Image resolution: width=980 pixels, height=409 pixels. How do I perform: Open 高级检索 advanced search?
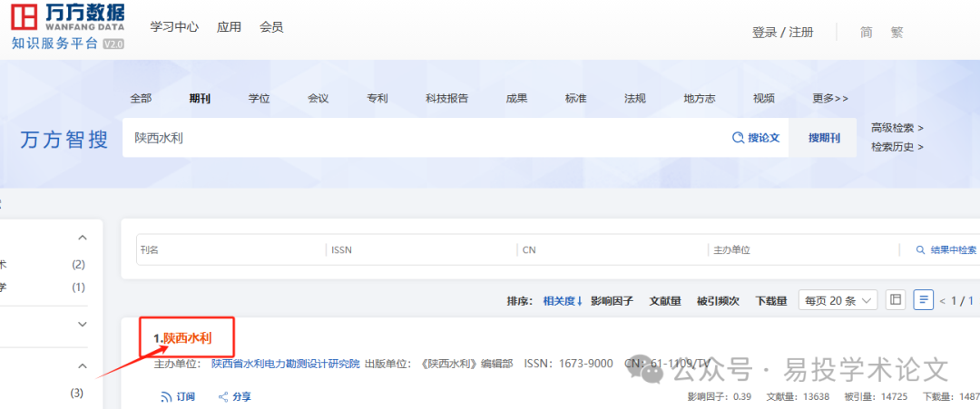point(897,128)
